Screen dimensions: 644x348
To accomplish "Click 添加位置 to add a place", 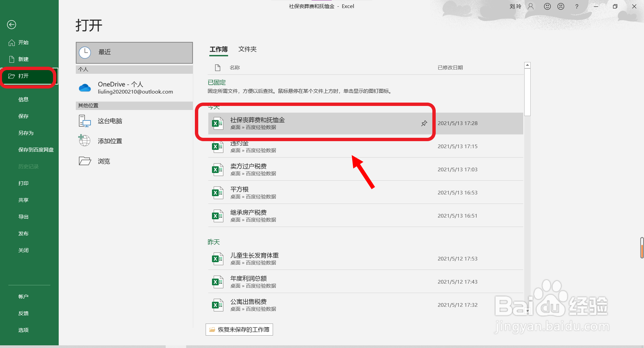I will (109, 140).
